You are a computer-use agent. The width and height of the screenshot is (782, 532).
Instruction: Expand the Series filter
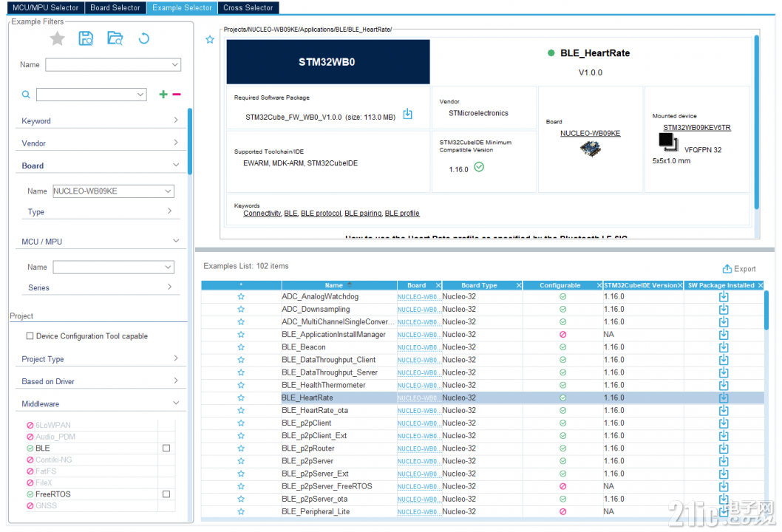pyautogui.click(x=170, y=287)
